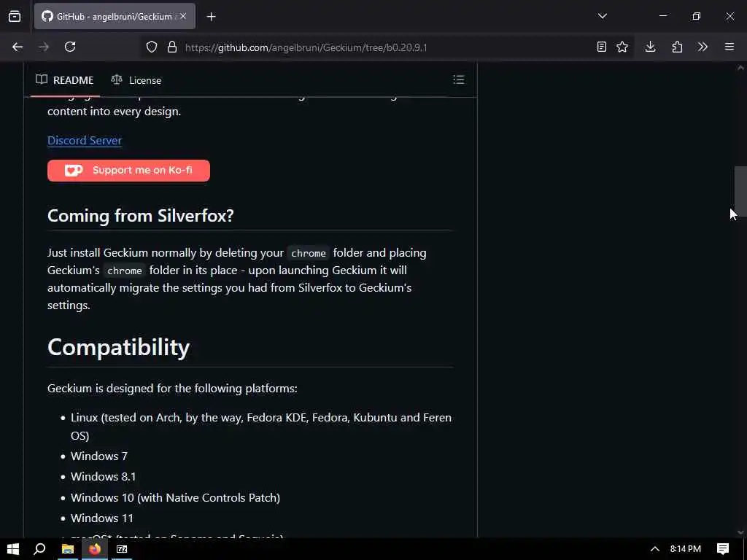Open Firefox application hamburger menu

point(729,47)
